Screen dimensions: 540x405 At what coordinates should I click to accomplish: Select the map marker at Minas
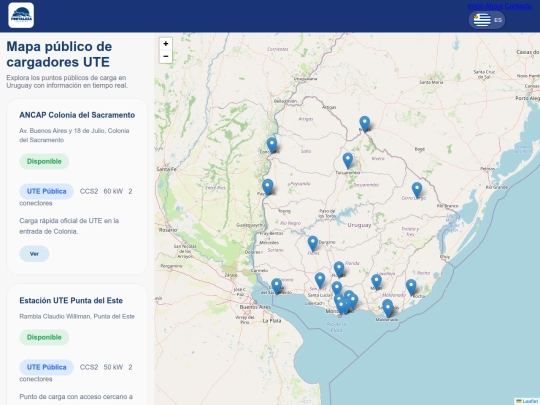[x=376, y=282]
